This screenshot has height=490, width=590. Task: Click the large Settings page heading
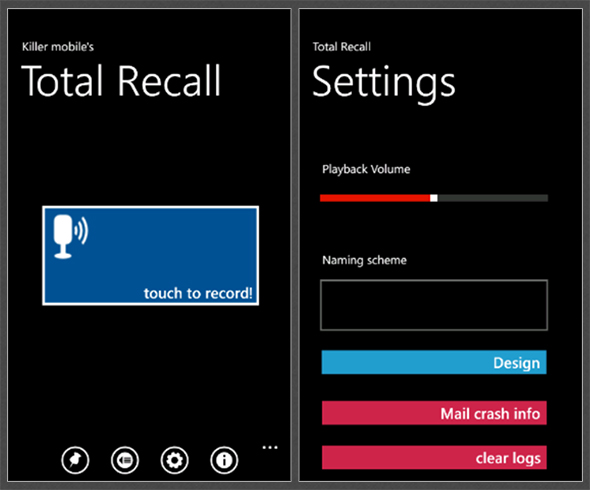click(x=384, y=83)
